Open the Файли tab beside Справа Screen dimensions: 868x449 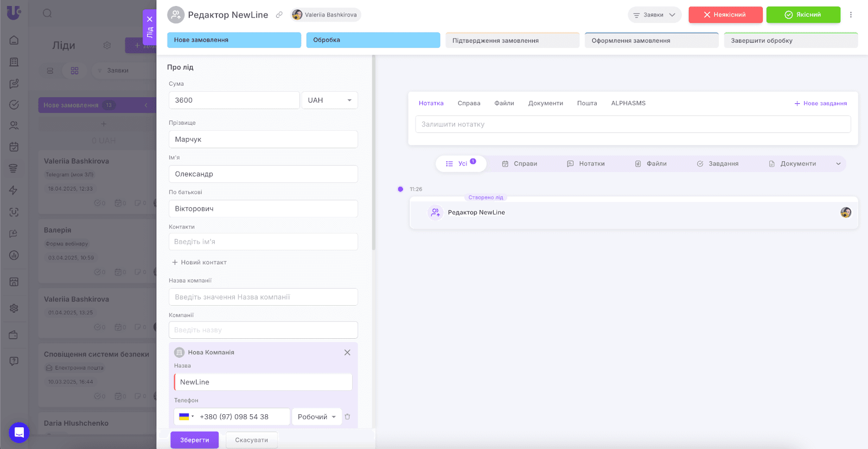504,103
